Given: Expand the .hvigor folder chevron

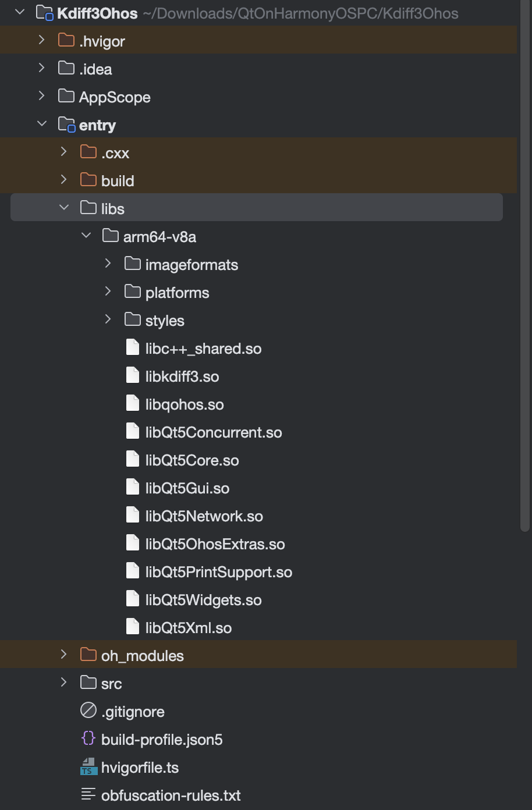Looking at the screenshot, I should (41, 40).
